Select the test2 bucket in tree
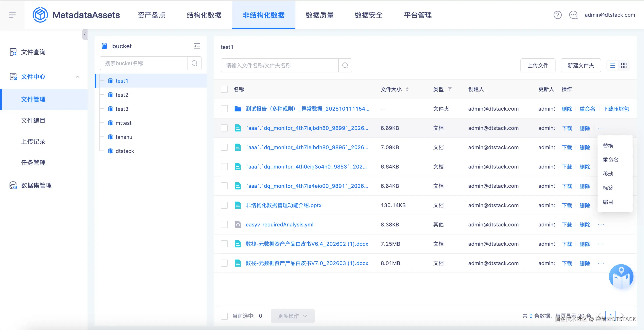644x330 pixels. click(122, 95)
